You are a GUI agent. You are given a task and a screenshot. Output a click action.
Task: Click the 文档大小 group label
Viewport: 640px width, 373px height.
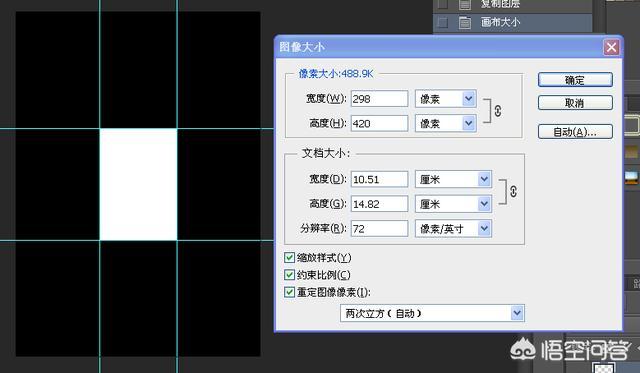tap(325, 153)
